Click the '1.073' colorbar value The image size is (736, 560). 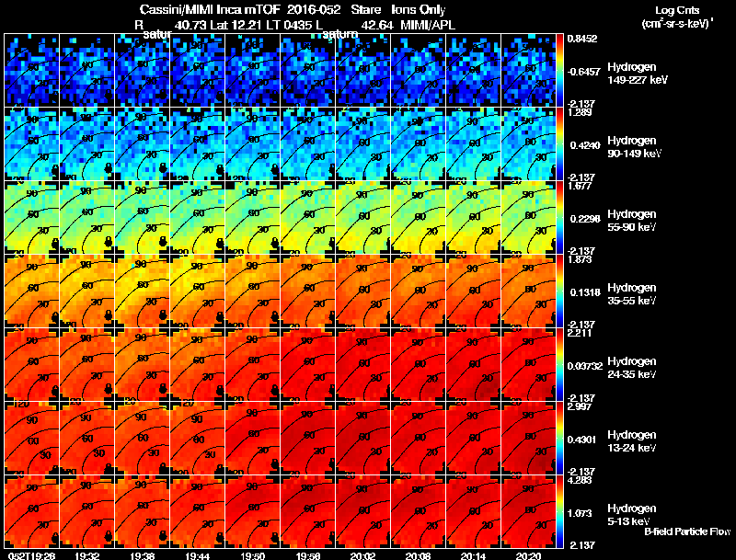(581, 513)
